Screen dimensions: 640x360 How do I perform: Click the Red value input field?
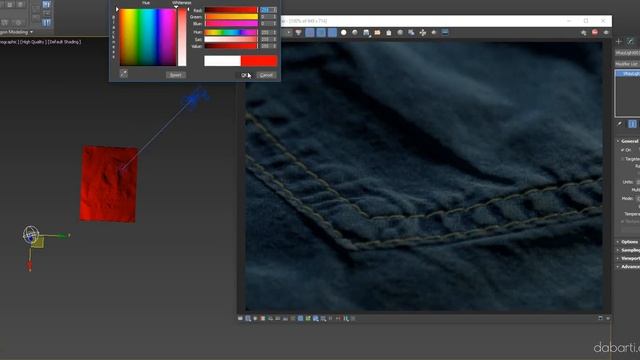point(268,10)
